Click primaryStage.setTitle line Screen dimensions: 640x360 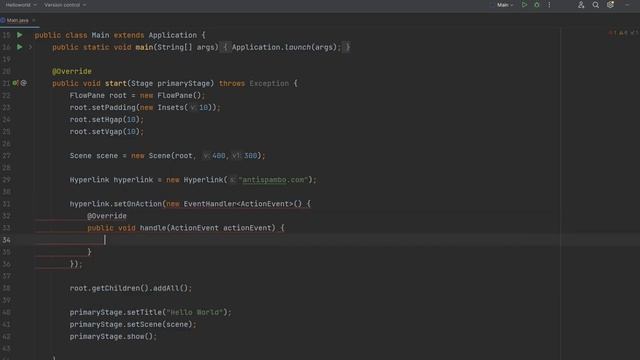[x=150, y=312]
